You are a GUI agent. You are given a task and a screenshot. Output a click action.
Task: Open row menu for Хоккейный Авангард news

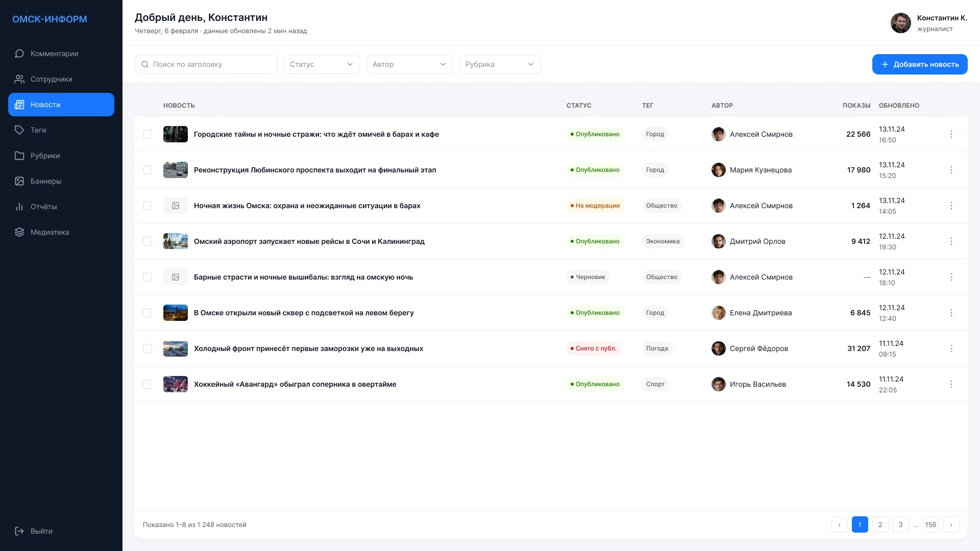pyautogui.click(x=951, y=384)
